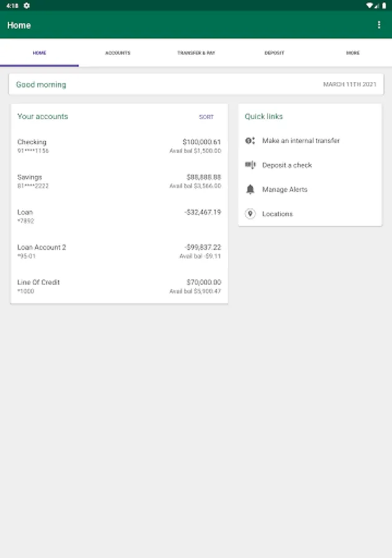Select the Loan Account 2 entry
This screenshot has width=392, height=558.
pos(119,251)
